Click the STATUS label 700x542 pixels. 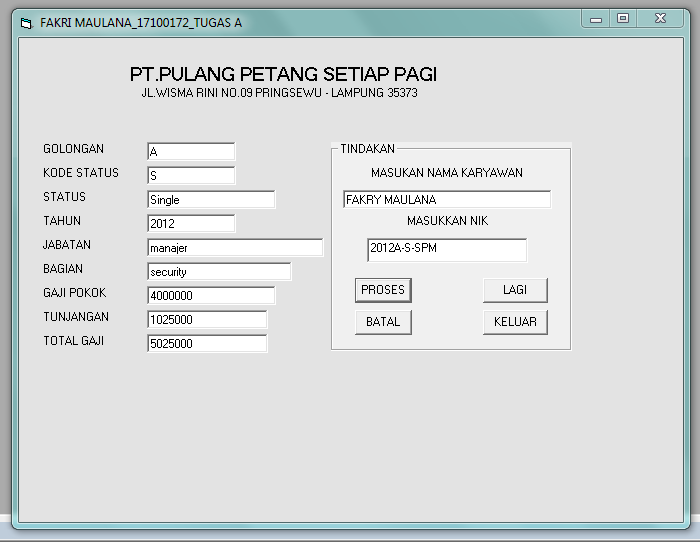click(x=64, y=197)
